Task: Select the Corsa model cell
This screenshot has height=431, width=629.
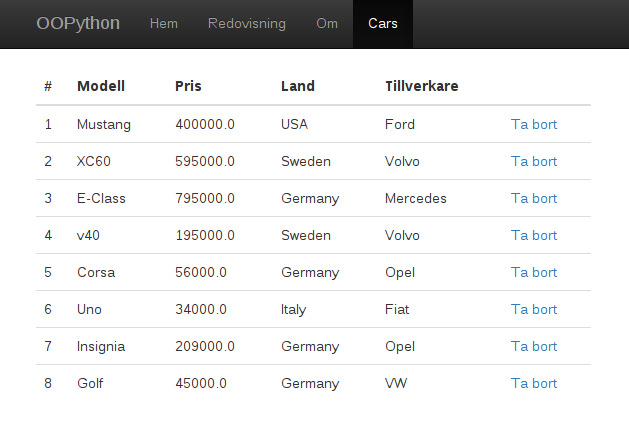Action: [96, 272]
